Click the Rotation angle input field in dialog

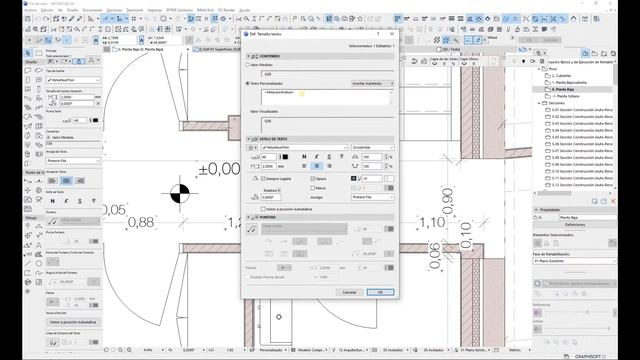coord(271,197)
